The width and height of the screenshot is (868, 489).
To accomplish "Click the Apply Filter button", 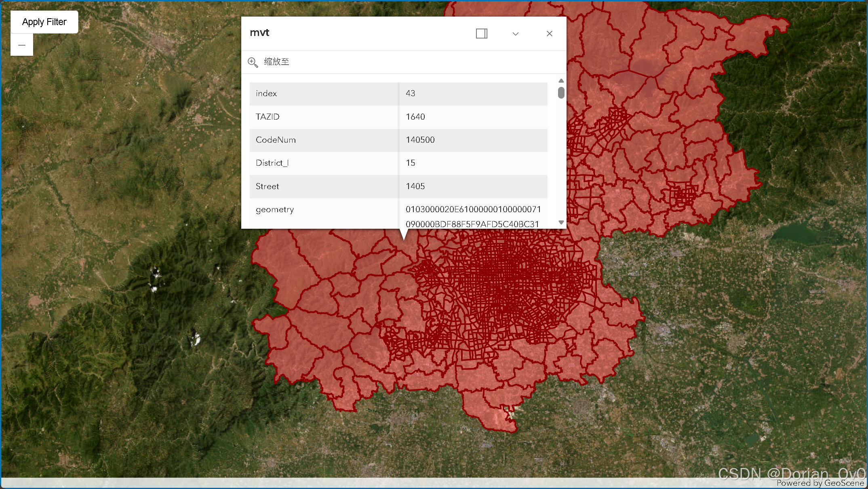I will [44, 22].
